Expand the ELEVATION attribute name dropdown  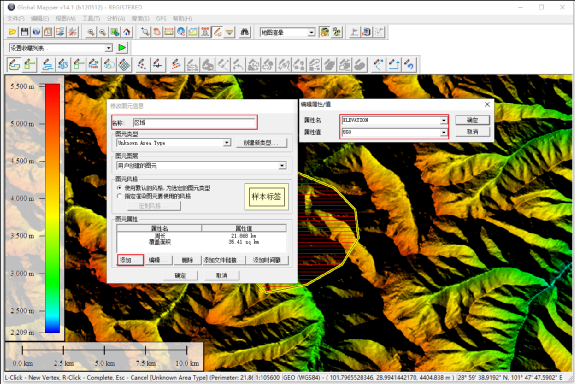point(444,120)
